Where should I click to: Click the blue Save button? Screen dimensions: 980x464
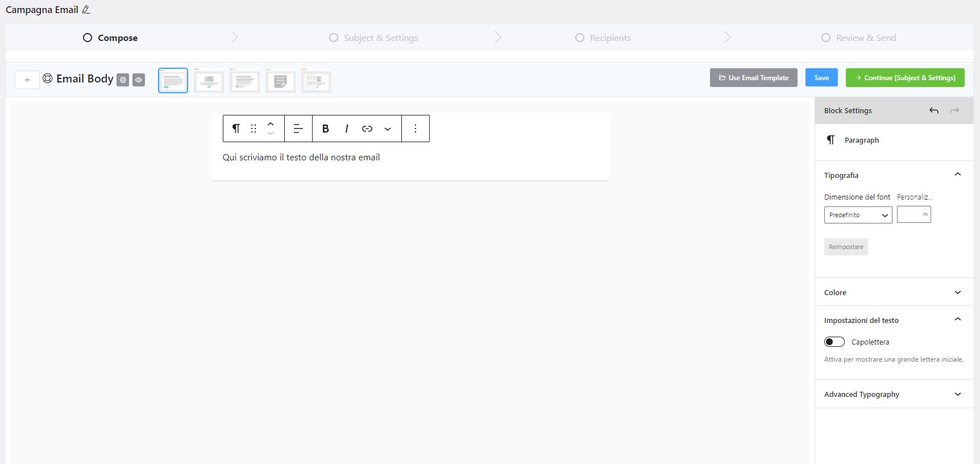[821, 78]
